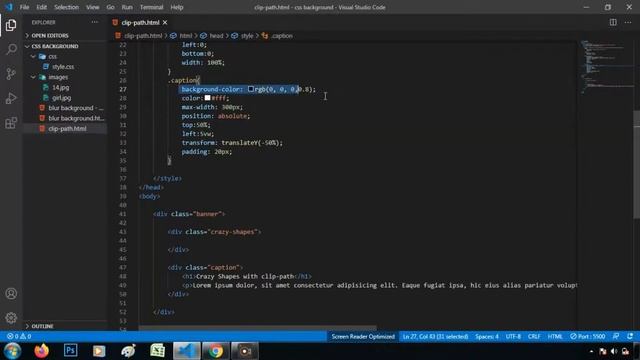This screenshot has height=360, width=640.
Task: Open the Run menu
Action: coord(127,7)
